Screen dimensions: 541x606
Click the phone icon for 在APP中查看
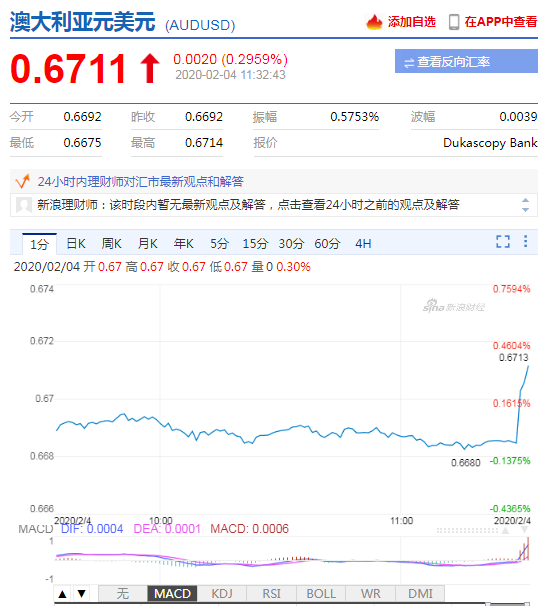coord(454,22)
